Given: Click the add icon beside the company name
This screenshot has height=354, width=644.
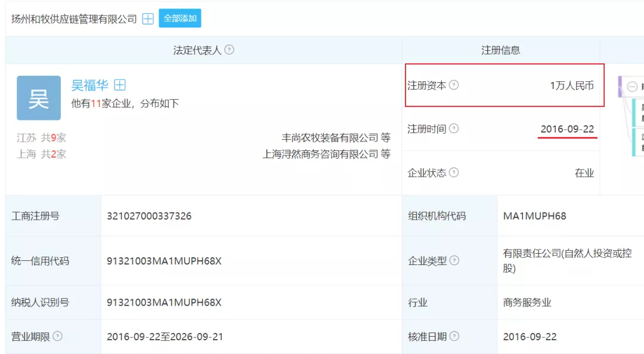Looking at the screenshot, I should point(147,18).
